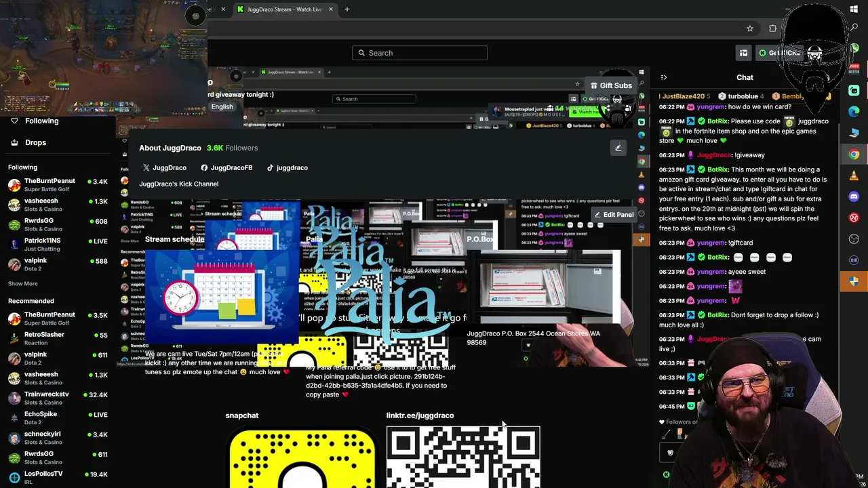Click the Get KICKs button
The width and height of the screenshot is (868, 488).
780,53
